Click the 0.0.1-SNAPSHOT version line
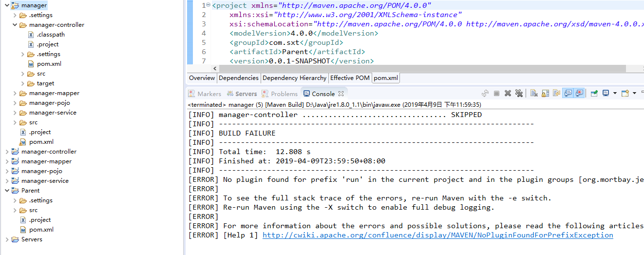This screenshot has height=255, width=644. [302, 61]
